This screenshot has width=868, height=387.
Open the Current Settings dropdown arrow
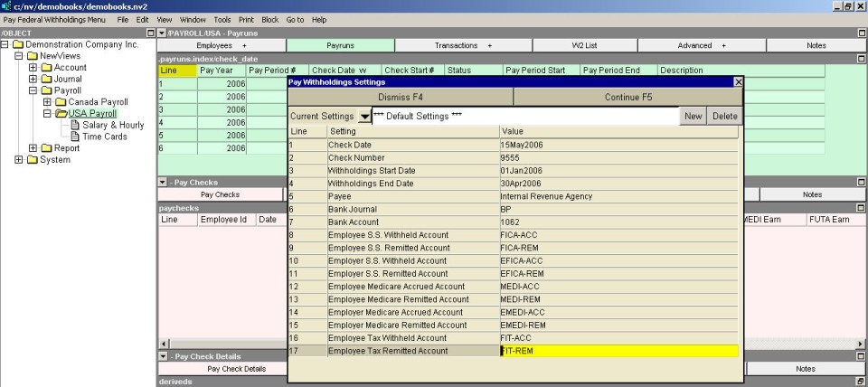(364, 117)
